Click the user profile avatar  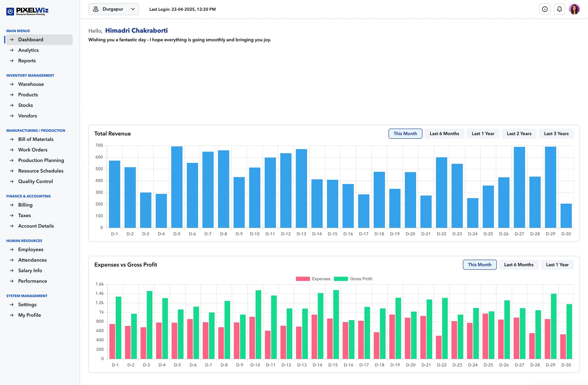coord(574,9)
